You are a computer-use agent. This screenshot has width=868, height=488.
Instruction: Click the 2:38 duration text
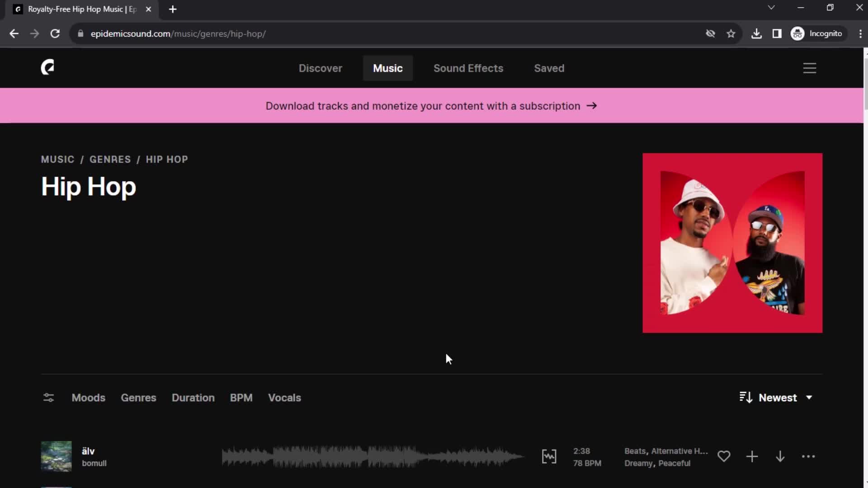coord(581,451)
